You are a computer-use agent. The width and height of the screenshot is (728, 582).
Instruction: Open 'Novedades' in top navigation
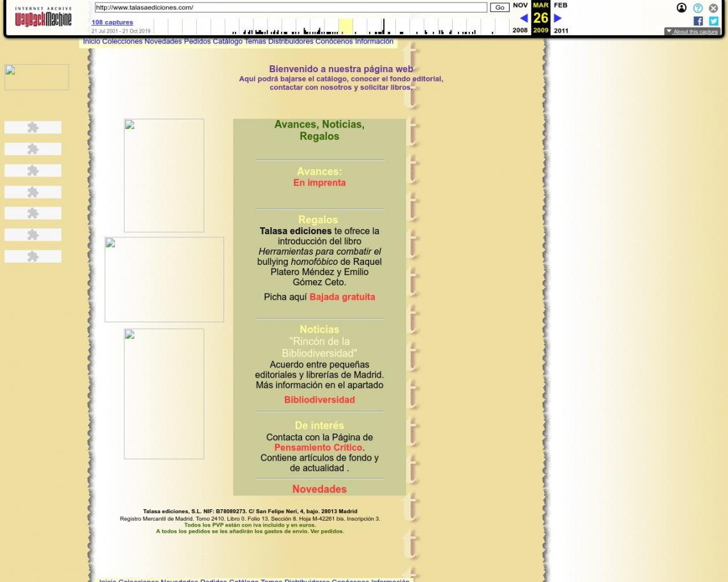pyautogui.click(x=163, y=41)
